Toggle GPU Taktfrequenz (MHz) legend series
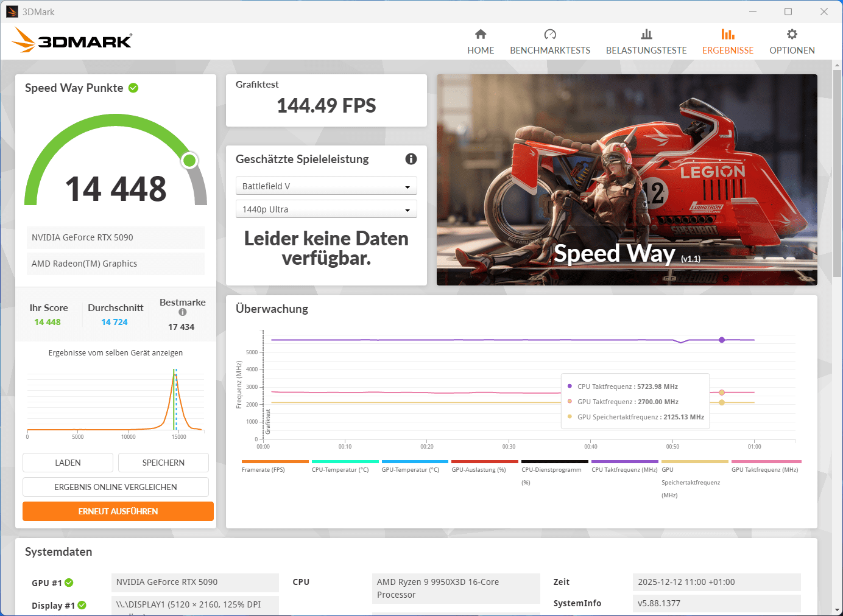The height and width of the screenshot is (616, 843). click(x=766, y=466)
